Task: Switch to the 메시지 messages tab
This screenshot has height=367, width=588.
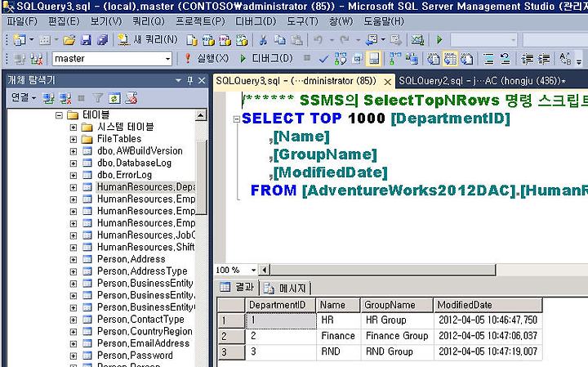Action: 285,289
